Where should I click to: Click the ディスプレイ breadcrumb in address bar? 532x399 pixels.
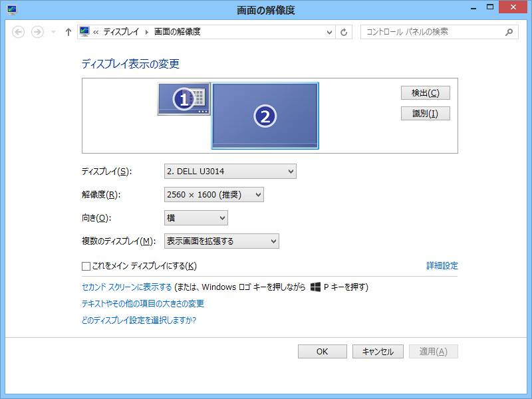pos(122,32)
